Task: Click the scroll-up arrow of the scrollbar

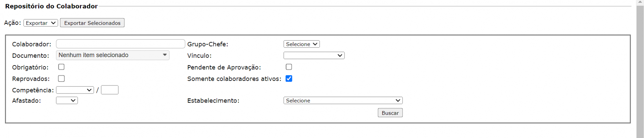Action: (640, 2)
